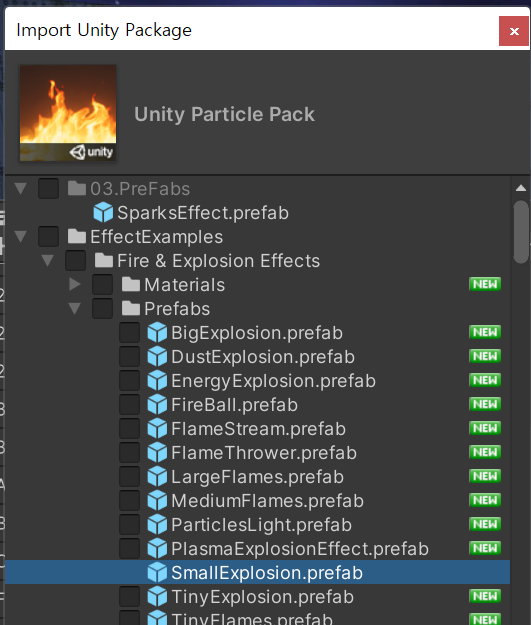This screenshot has height=625, width=531.
Task: Click the FlameThrower.prefab cube icon
Action: [157, 452]
